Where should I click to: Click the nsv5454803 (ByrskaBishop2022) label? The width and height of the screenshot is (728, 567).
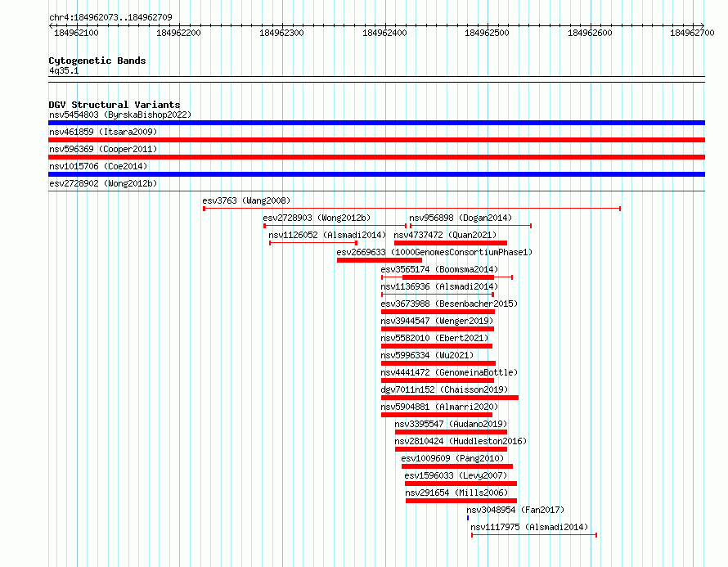click(x=120, y=115)
